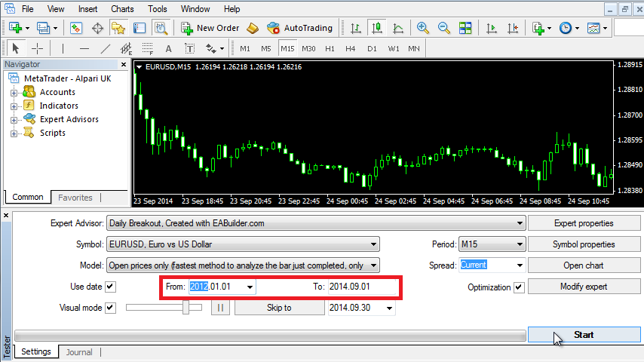The width and height of the screenshot is (644, 362).
Task: Open the Period M15 dropdown
Action: (492, 244)
